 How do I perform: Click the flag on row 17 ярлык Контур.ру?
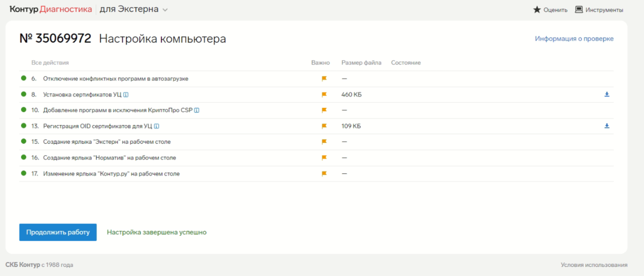pyautogui.click(x=324, y=173)
